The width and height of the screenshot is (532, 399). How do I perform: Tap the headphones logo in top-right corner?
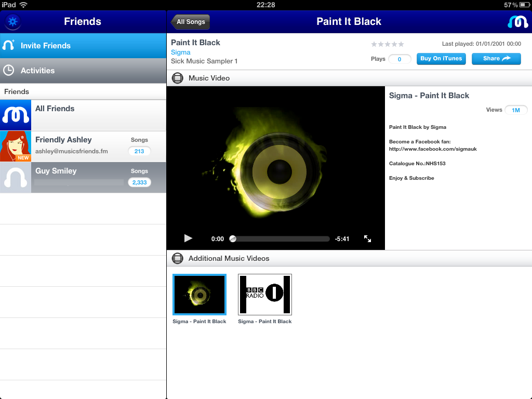point(517,22)
